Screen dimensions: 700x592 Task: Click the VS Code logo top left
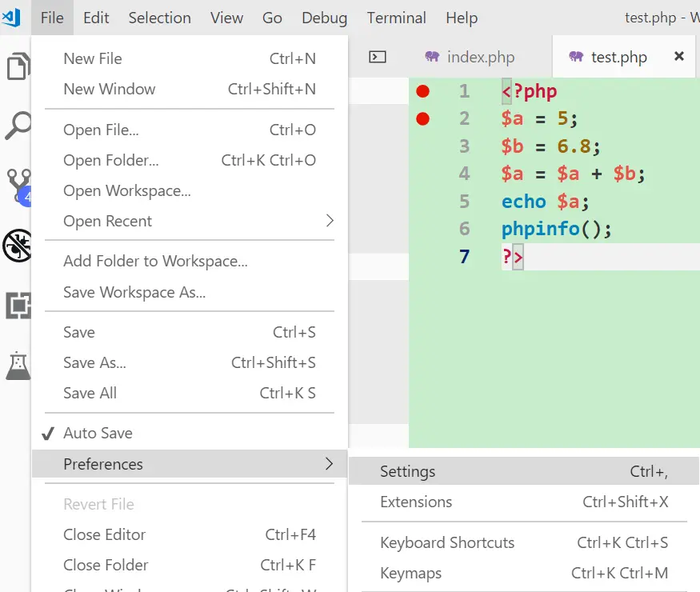(x=10, y=17)
